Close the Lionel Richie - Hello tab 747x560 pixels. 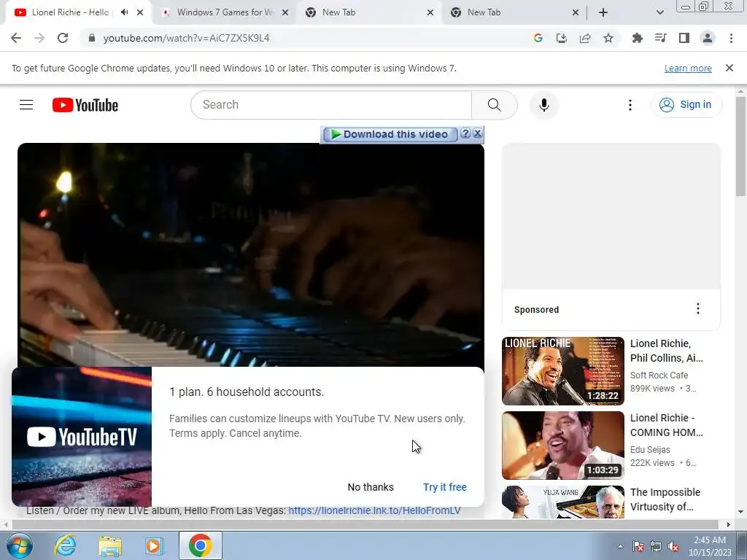[140, 12]
